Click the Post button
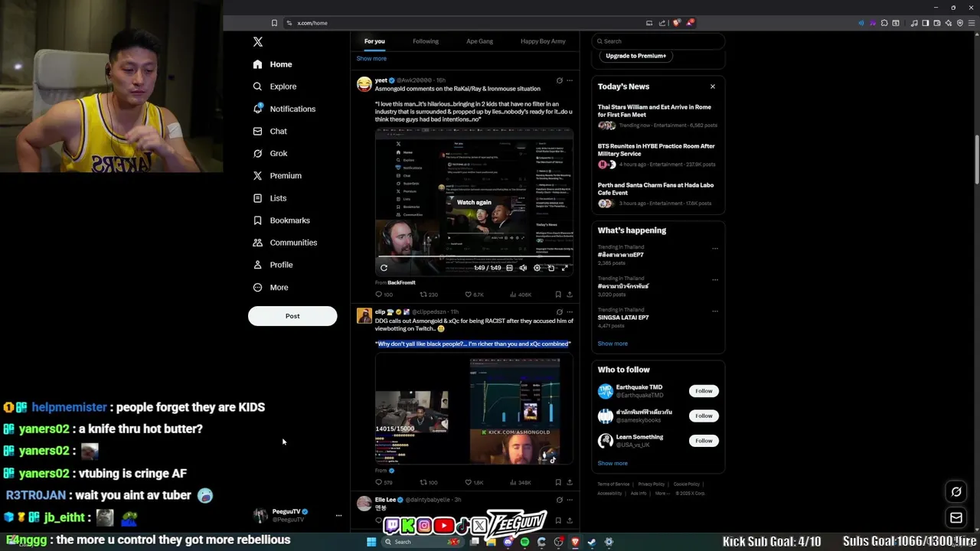 point(292,316)
